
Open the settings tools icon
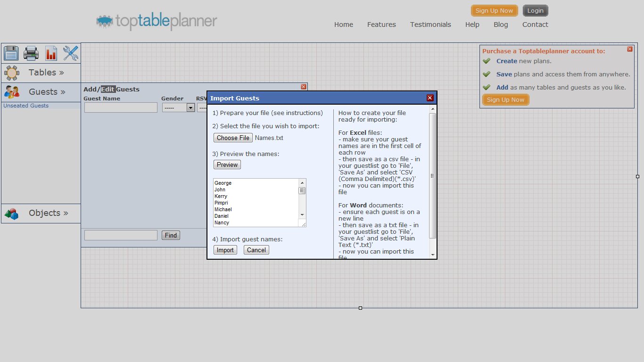point(71,53)
